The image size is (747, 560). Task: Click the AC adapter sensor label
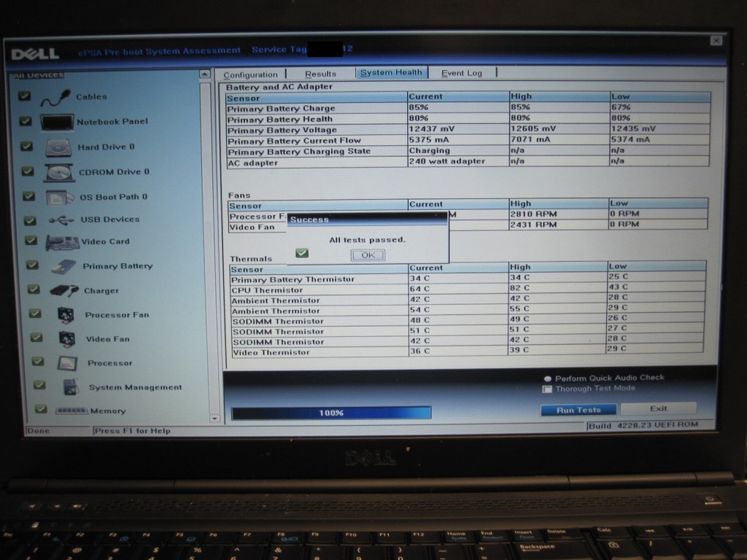252,163
